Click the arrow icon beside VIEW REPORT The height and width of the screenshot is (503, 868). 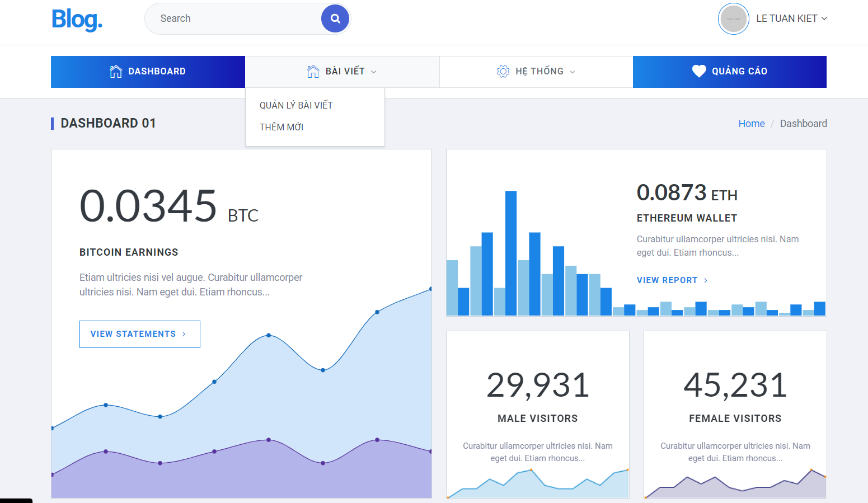tap(705, 280)
